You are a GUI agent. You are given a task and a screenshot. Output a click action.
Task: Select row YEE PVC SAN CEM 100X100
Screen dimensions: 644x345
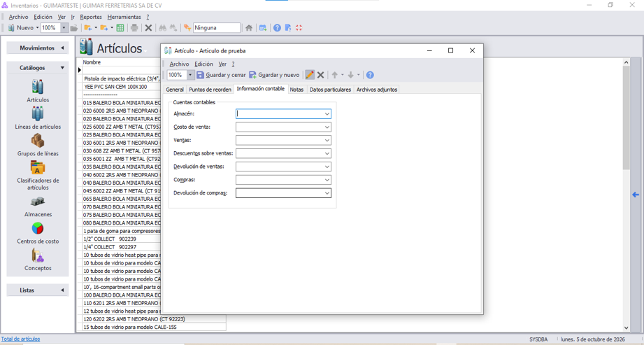tap(121, 87)
